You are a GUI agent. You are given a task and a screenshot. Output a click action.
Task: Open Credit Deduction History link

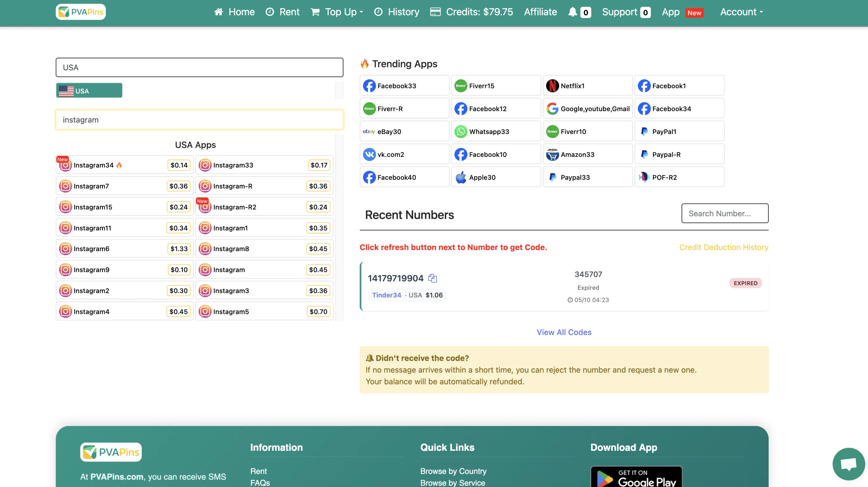point(724,247)
